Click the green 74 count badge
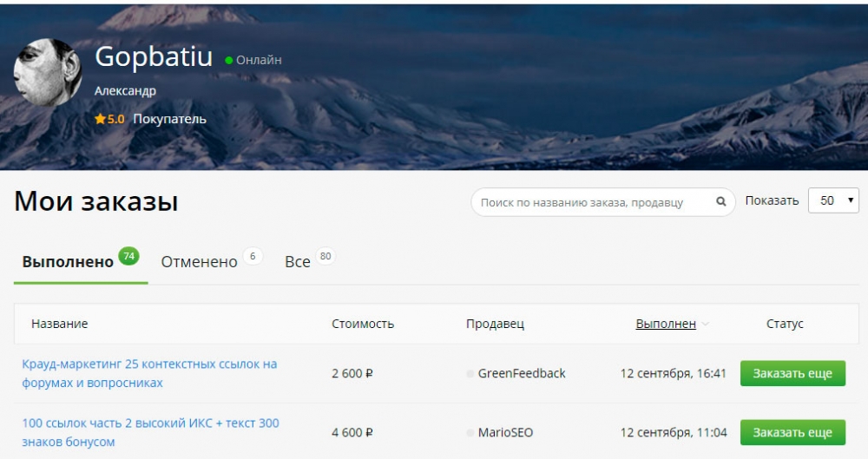 [128, 256]
